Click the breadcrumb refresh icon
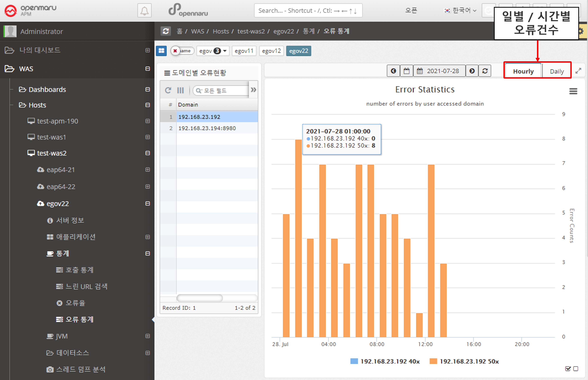The image size is (588, 380). [x=166, y=31]
